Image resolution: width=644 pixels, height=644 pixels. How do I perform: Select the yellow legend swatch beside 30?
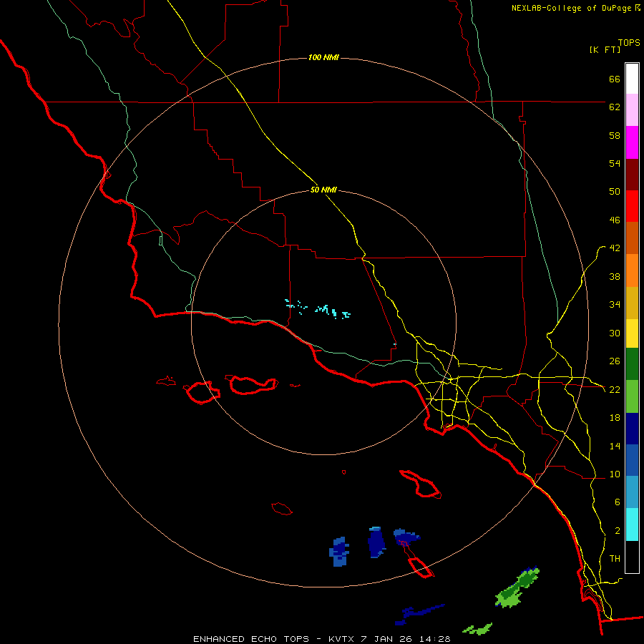(632, 333)
